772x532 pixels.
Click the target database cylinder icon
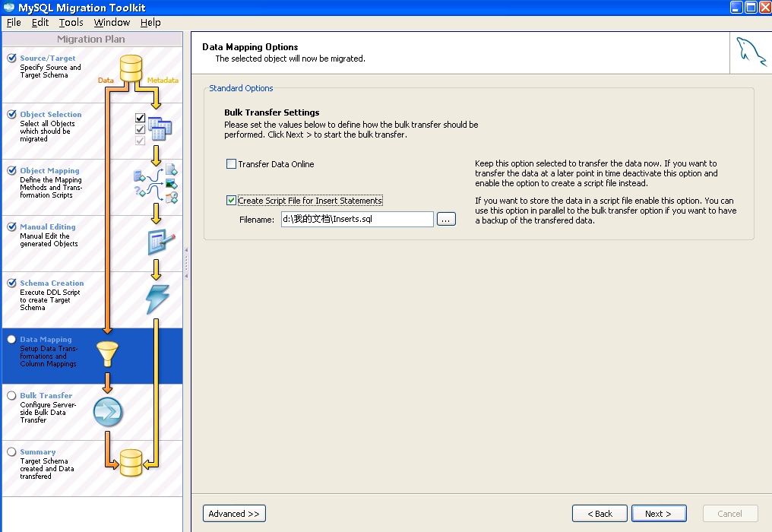pyautogui.click(x=131, y=463)
